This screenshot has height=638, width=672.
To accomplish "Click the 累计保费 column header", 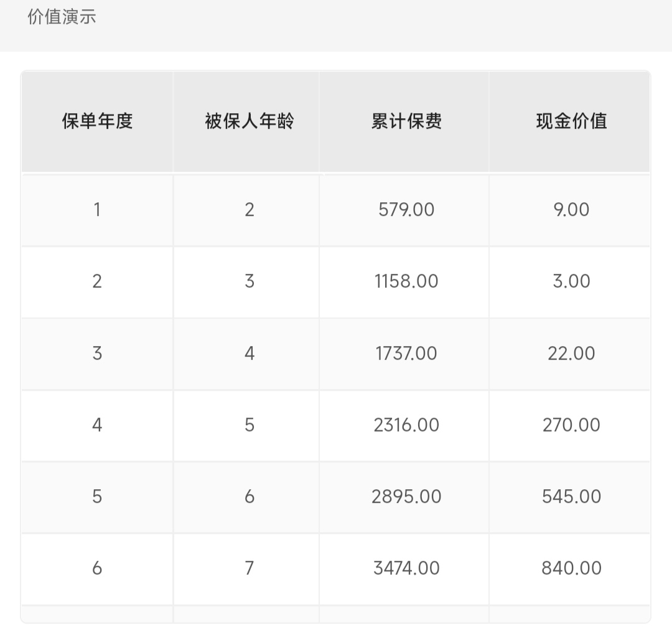I will (x=406, y=121).
